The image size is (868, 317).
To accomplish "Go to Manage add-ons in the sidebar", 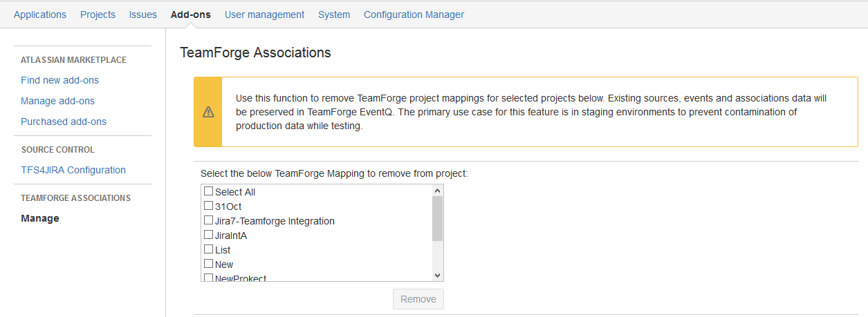I will (57, 101).
